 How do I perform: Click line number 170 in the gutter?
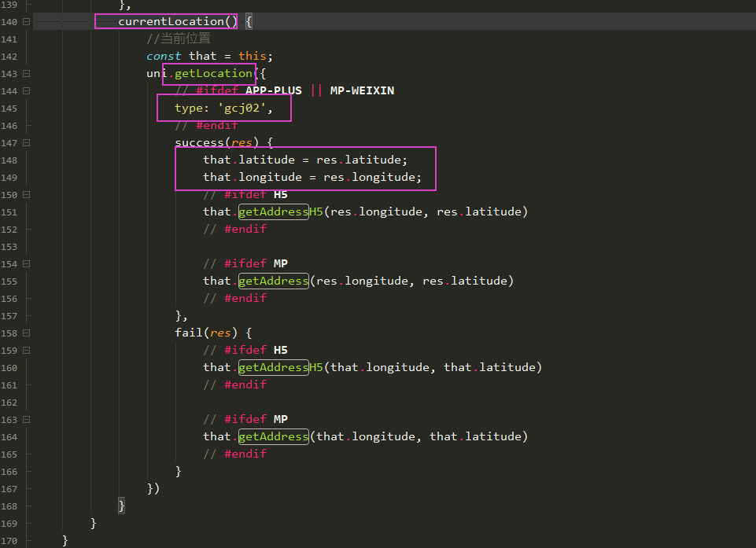[9, 541]
